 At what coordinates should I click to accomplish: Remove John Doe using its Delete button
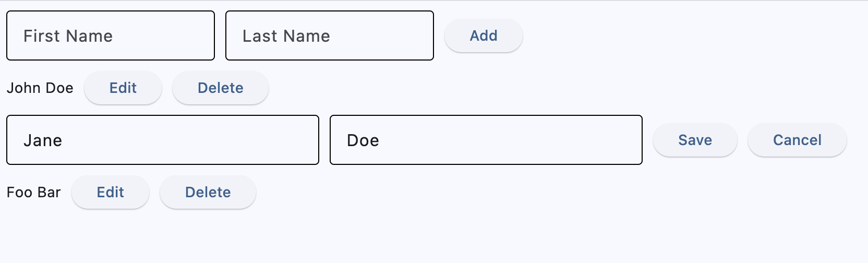(220, 88)
